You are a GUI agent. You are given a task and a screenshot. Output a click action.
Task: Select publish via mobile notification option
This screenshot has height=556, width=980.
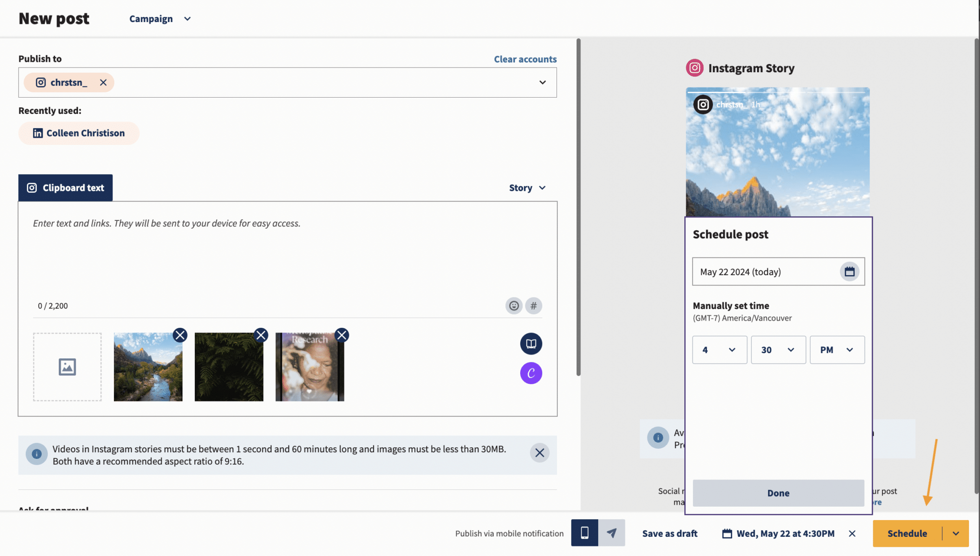click(584, 533)
